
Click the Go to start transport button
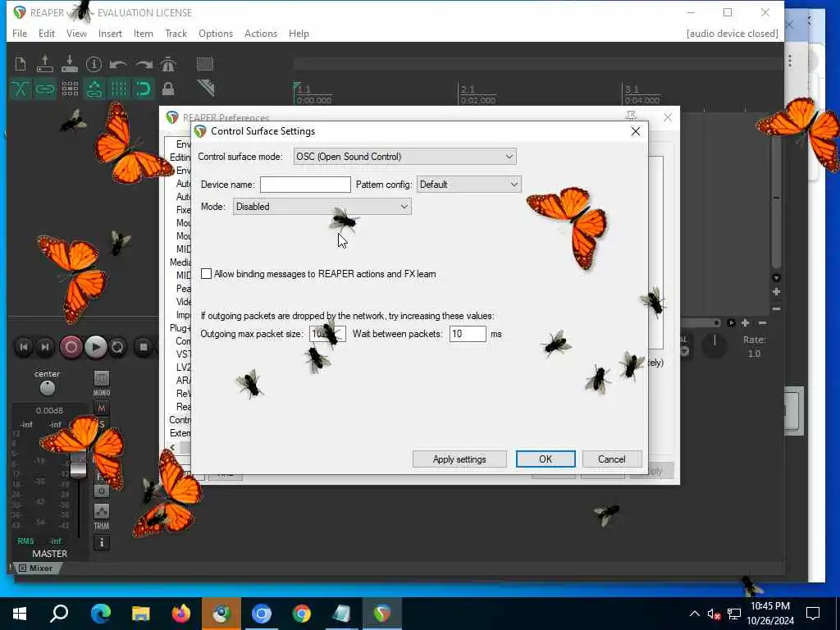click(x=24, y=347)
